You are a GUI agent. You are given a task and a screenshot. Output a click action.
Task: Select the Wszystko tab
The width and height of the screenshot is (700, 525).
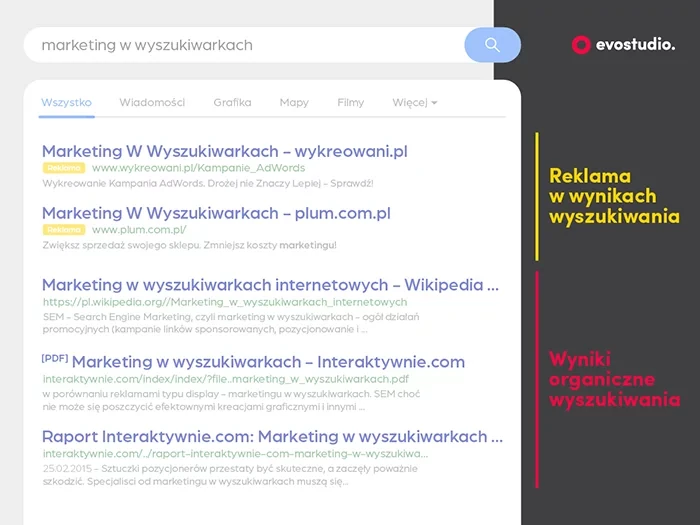(x=67, y=103)
